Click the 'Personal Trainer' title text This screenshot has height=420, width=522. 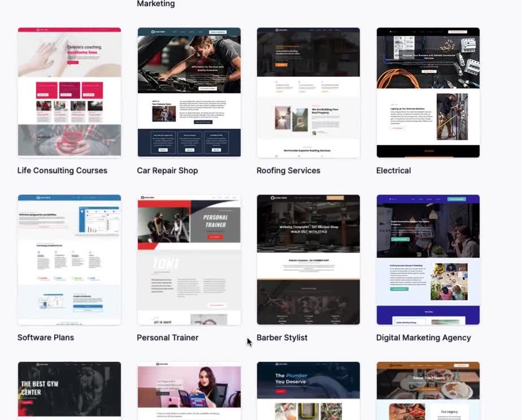coord(168,338)
